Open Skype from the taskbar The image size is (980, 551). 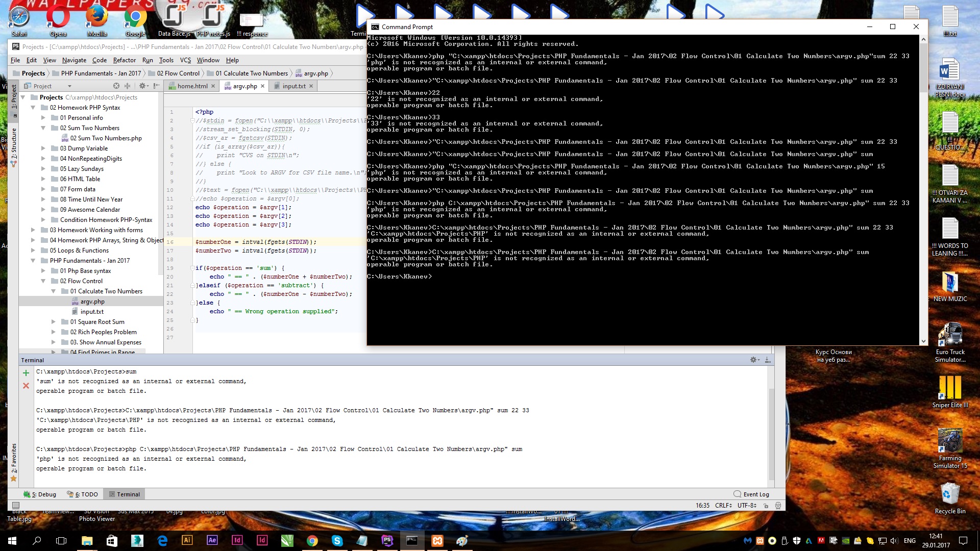coord(337,541)
